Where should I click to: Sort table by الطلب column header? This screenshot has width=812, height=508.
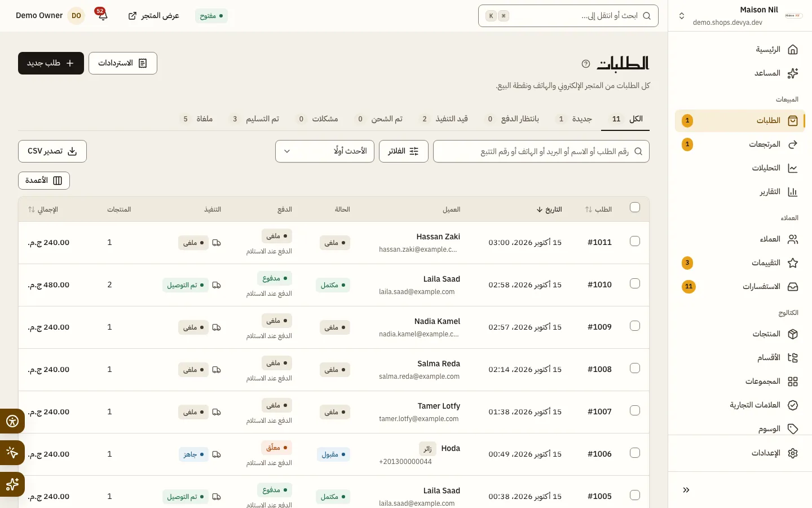[x=598, y=209]
